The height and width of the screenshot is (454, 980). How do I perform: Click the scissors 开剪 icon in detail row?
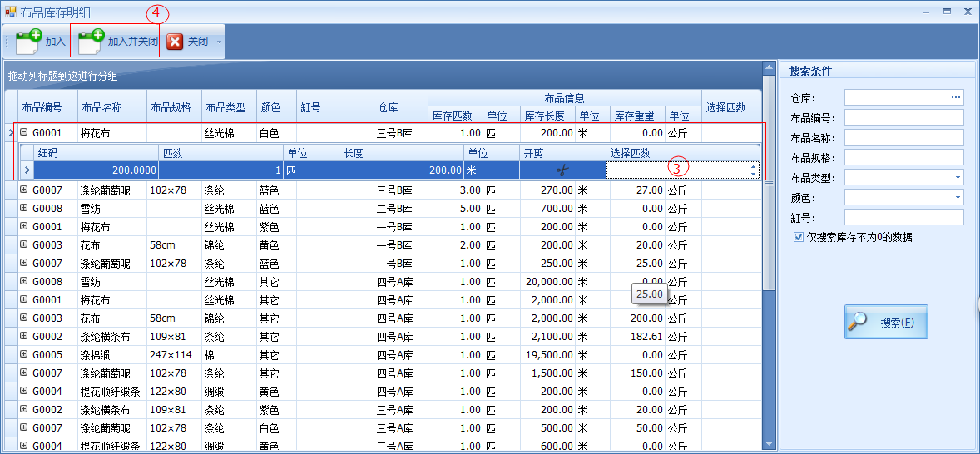pyautogui.click(x=562, y=170)
